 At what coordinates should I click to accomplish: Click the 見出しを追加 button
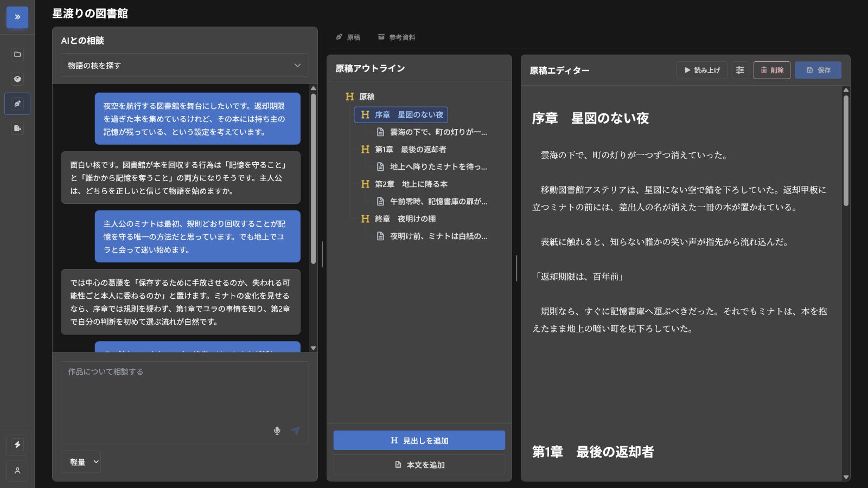point(419,440)
